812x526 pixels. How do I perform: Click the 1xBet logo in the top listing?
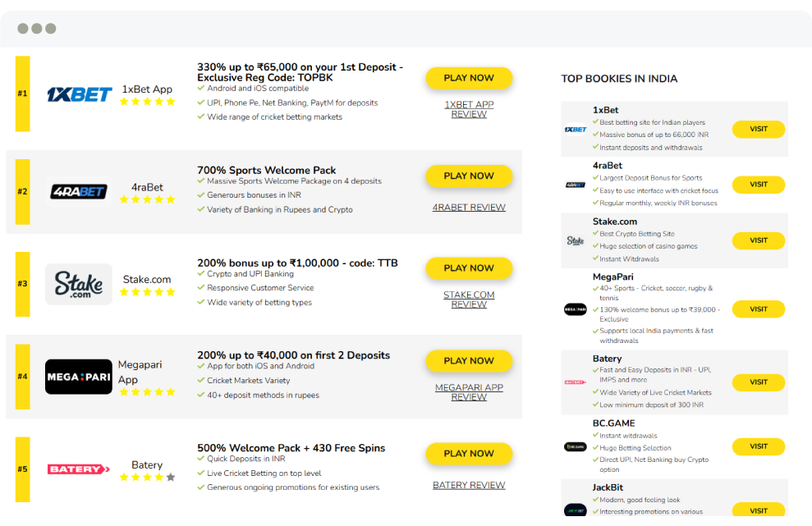[x=79, y=94]
